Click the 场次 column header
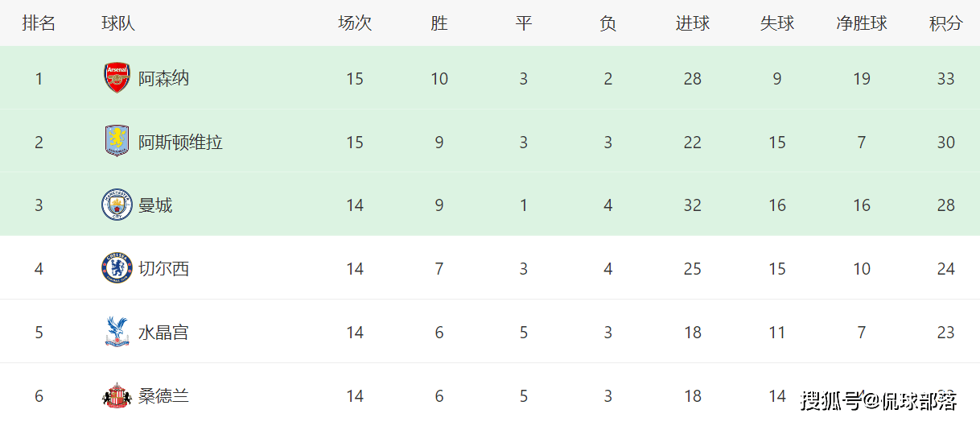980x422 pixels. pyautogui.click(x=355, y=23)
